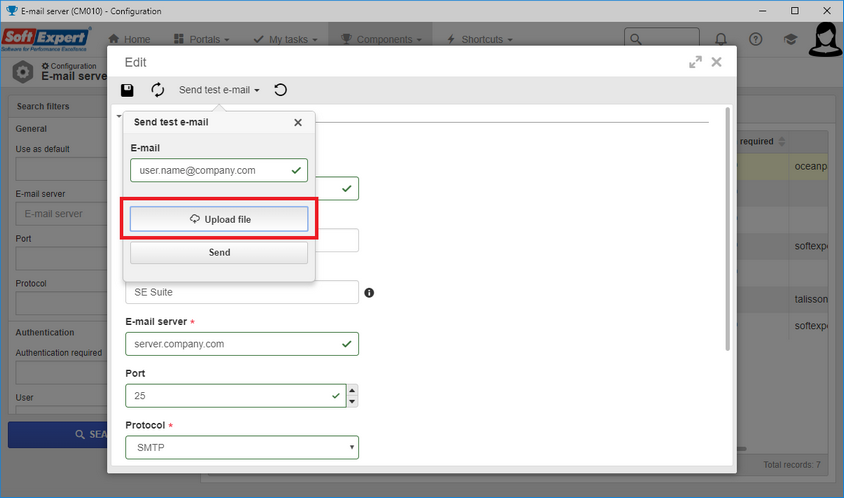The height and width of the screenshot is (498, 844).
Task: Sort by the required column header
Action: pos(762,142)
